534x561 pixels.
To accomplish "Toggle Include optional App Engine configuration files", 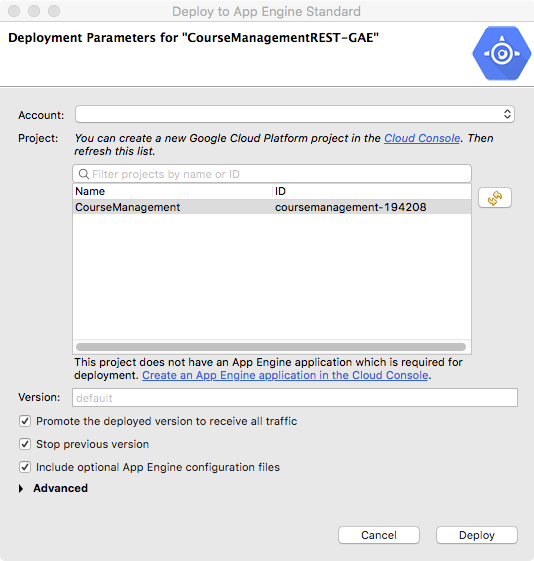I will [x=25, y=467].
